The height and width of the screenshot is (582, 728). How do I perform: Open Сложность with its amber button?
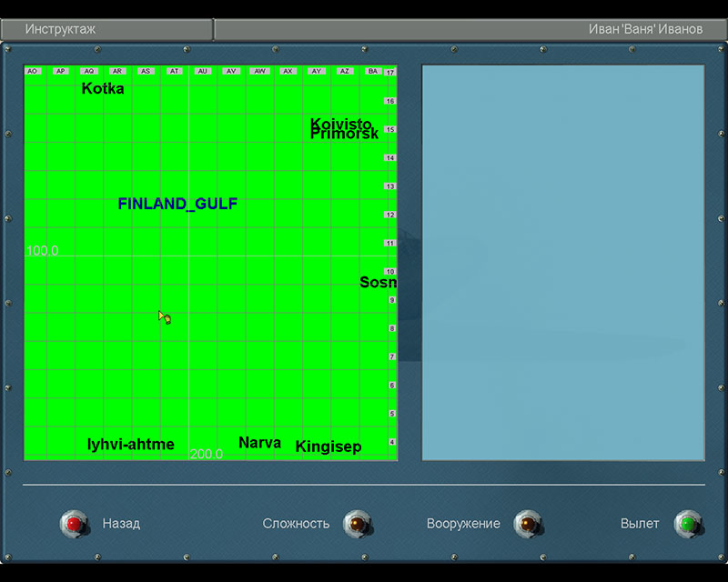pyautogui.click(x=357, y=524)
